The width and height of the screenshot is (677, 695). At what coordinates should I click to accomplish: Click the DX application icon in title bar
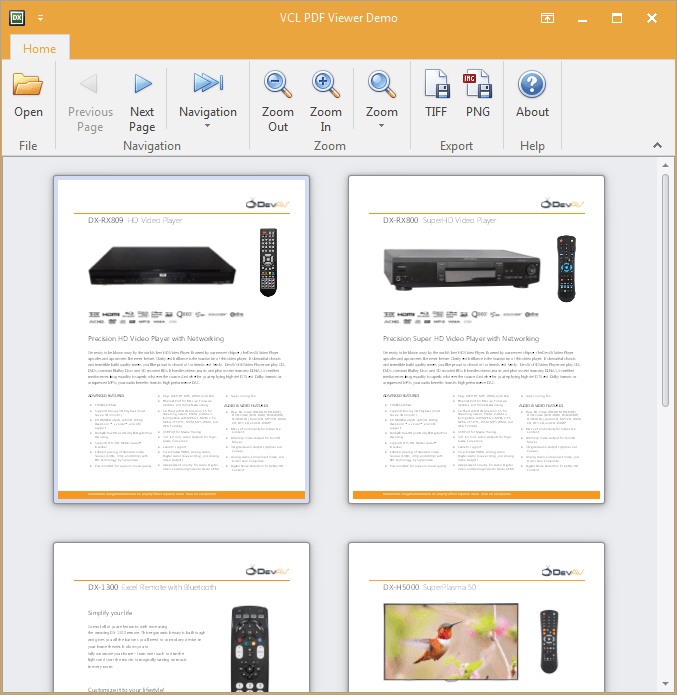click(x=17, y=17)
